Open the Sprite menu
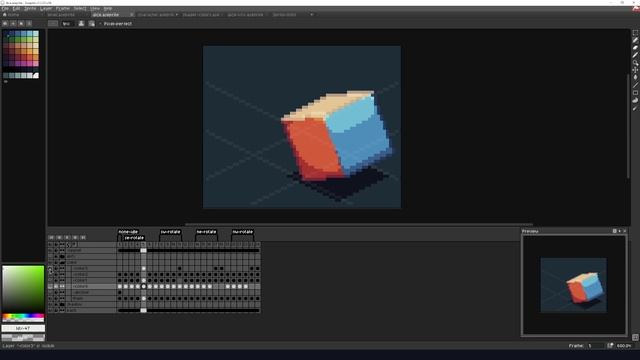The width and height of the screenshot is (640, 360). coord(30,8)
